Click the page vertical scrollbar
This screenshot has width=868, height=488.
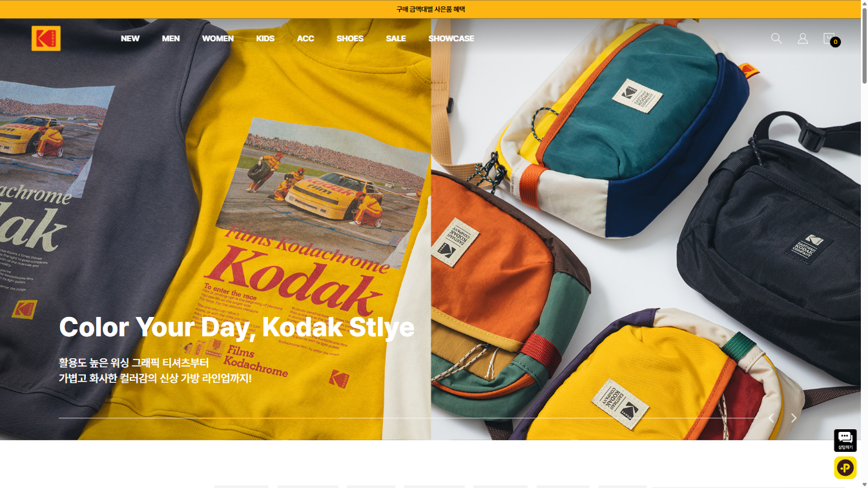[x=864, y=244]
